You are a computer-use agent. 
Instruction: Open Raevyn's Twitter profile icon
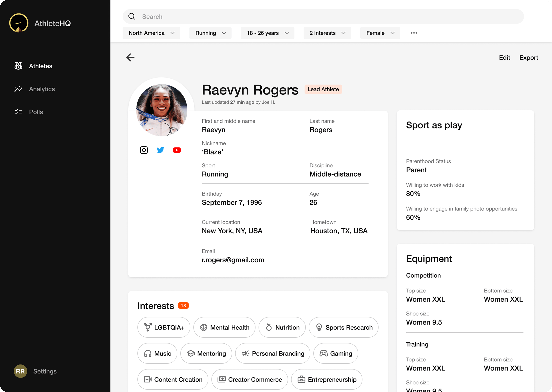coord(160,150)
